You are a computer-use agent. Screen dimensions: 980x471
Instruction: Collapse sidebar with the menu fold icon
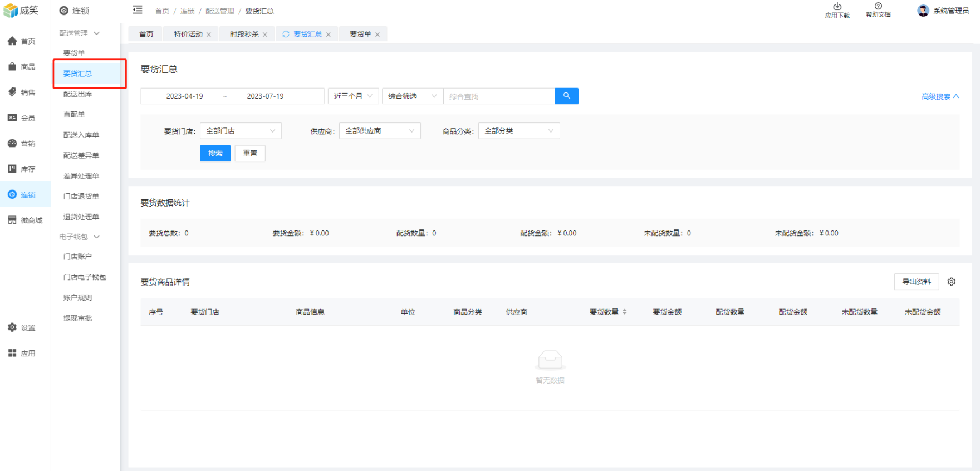[138, 10]
